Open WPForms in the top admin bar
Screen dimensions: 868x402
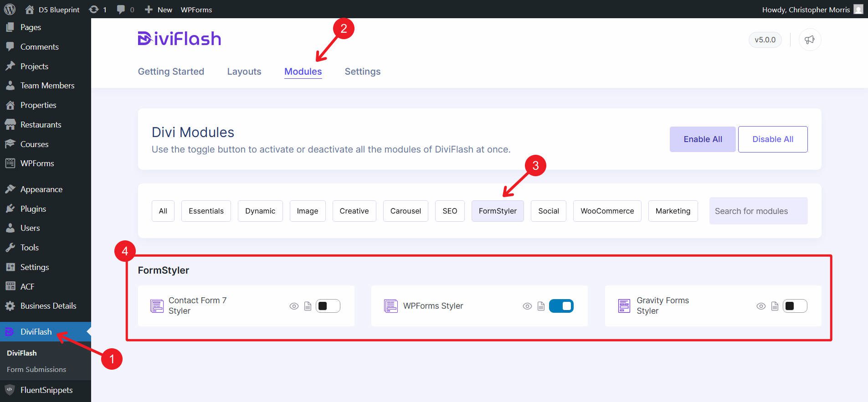196,10
